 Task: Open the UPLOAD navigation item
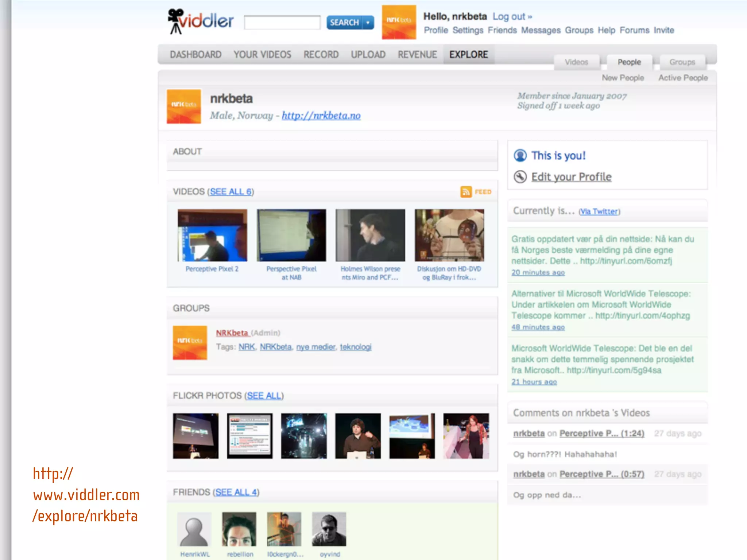(368, 55)
